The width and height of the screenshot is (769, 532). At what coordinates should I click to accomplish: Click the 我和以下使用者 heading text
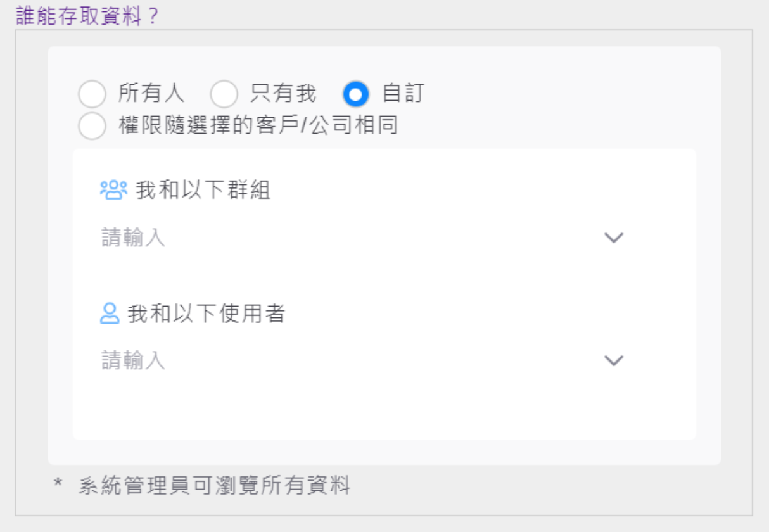(x=207, y=313)
